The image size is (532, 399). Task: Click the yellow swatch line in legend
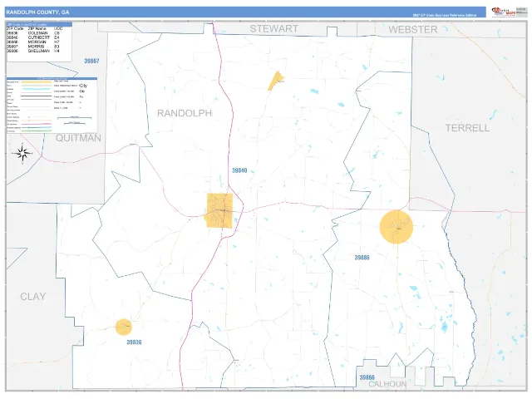click(37, 82)
